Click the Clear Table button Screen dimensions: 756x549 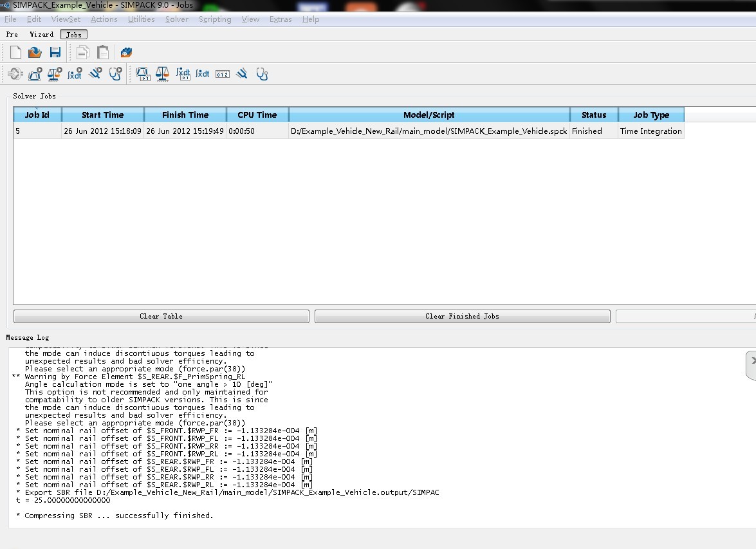(x=161, y=316)
